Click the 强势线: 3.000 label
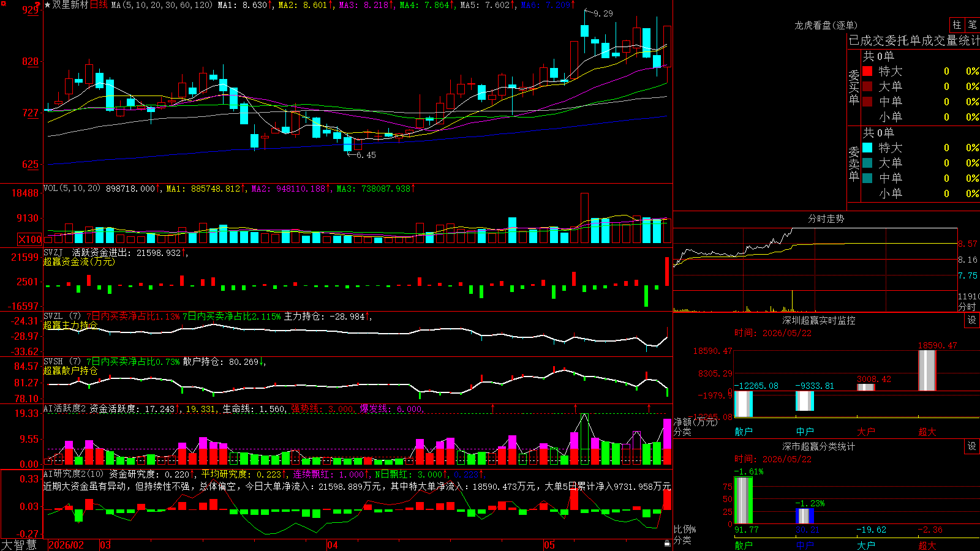Viewport: 980px width, 551px height. tap(323, 408)
